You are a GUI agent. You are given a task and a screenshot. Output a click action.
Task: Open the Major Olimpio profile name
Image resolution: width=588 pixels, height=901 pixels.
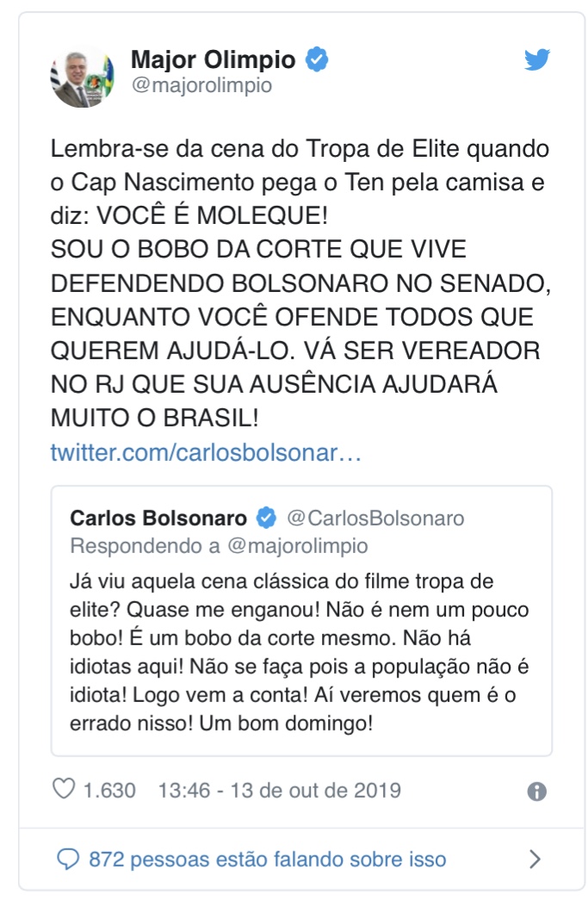[213, 59]
